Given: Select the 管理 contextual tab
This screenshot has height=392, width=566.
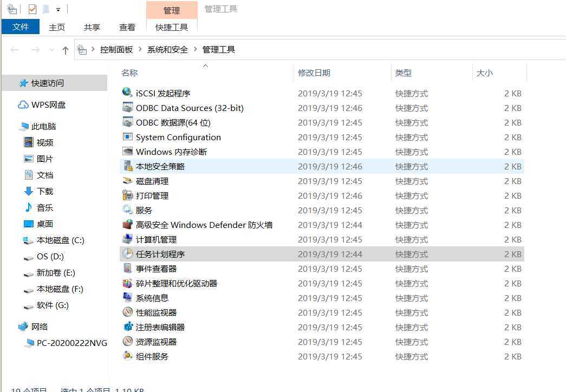Looking at the screenshot, I should click(172, 10).
